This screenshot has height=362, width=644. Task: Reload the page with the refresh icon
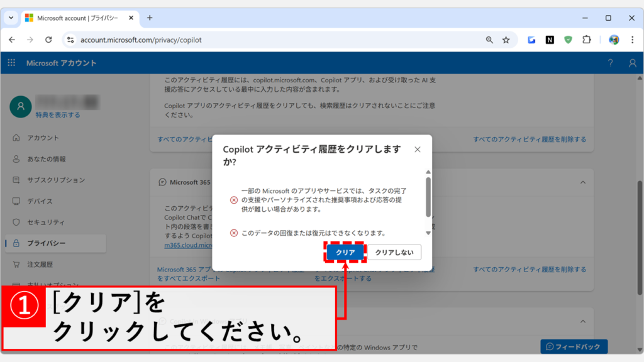pyautogui.click(x=48, y=40)
